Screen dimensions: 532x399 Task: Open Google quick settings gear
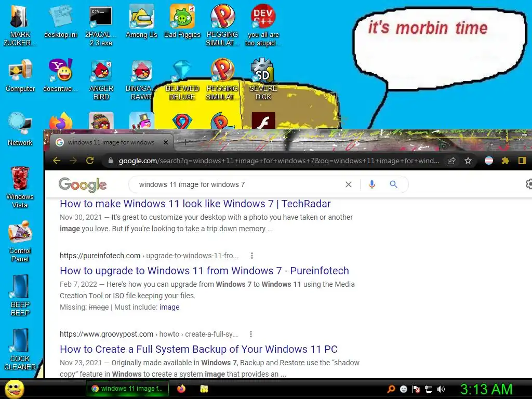click(x=528, y=184)
